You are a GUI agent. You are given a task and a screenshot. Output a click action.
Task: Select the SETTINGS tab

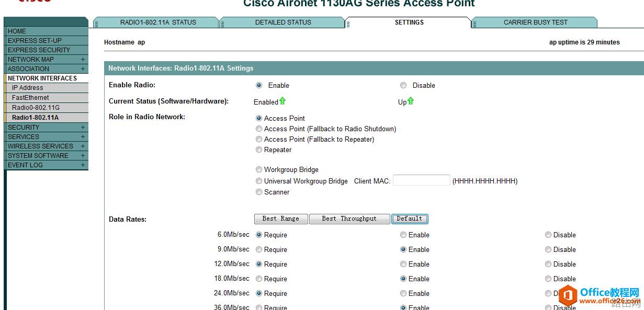(409, 22)
